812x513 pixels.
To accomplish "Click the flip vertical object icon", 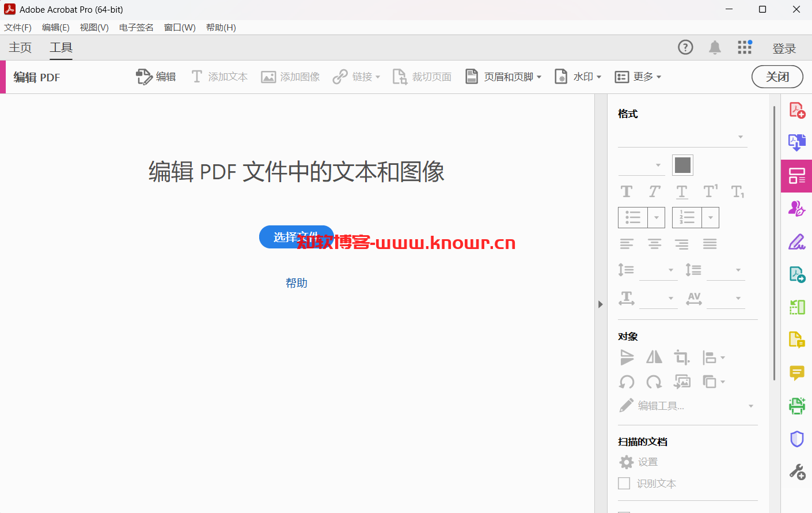I will 627,357.
